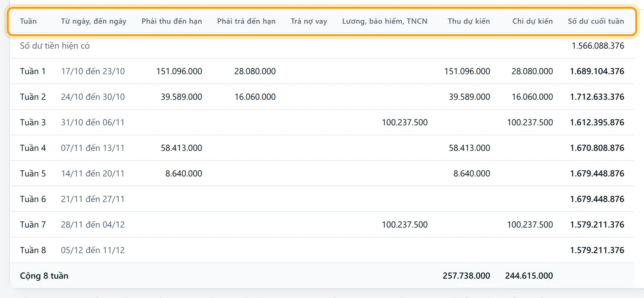Select the "Tuần 4" row label
644x298 pixels.
[x=33, y=148]
